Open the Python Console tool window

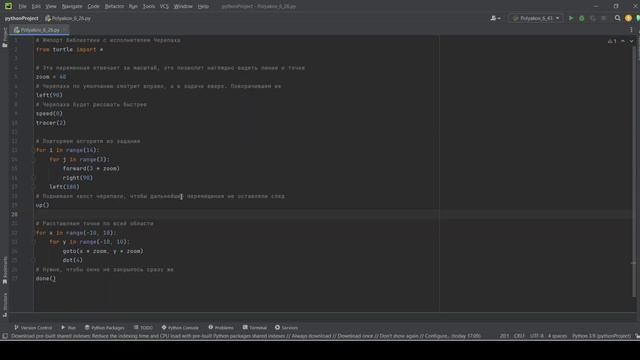(x=180, y=327)
